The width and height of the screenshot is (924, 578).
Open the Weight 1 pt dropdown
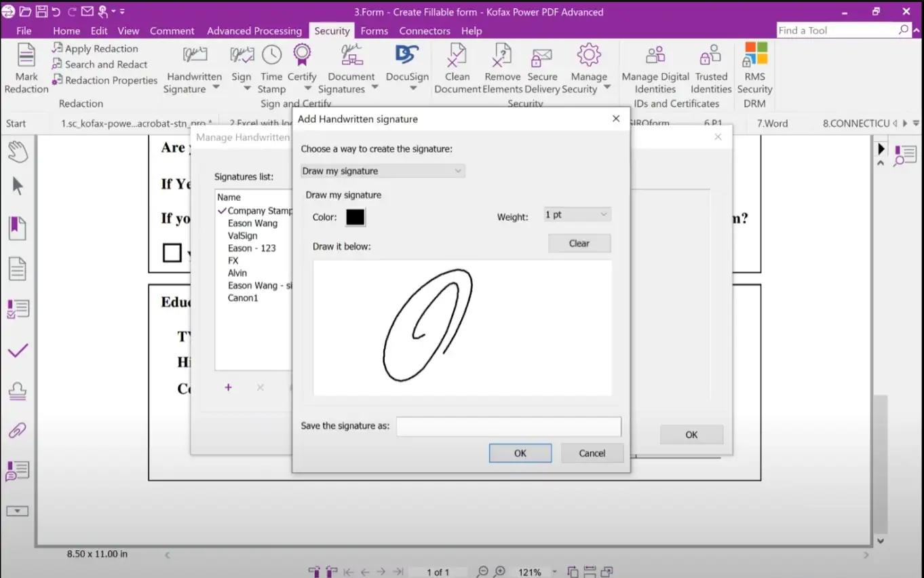[577, 214]
